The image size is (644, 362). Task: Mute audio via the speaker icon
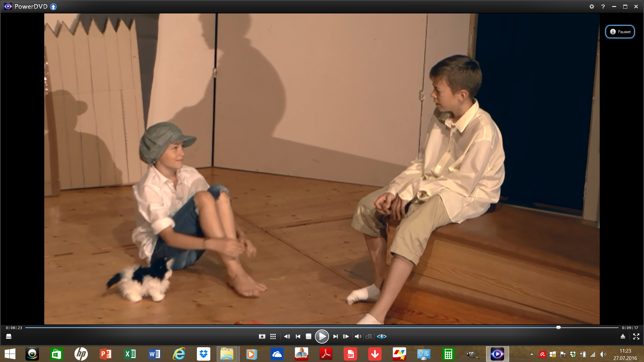click(x=358, y=337)
